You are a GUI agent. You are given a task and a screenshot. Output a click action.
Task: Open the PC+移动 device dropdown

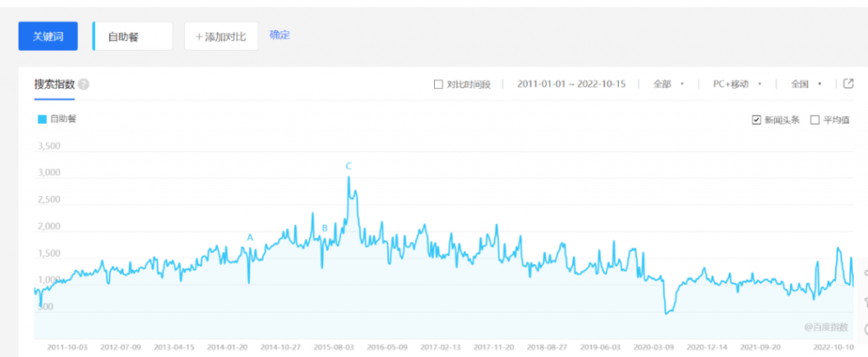tap(737, 84)
